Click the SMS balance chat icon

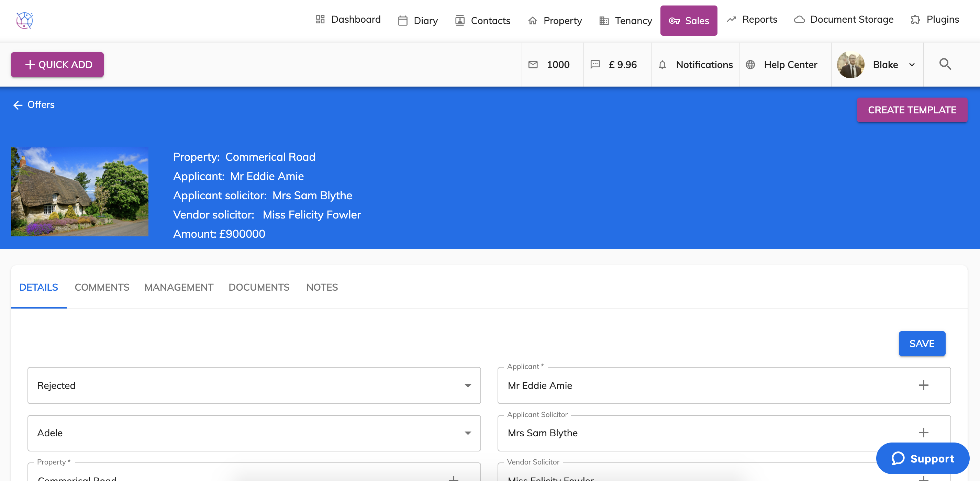pos(595,65)
